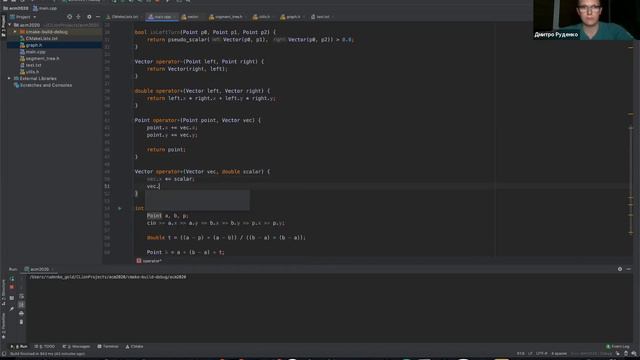Select main.cpp in project tree
Viewport: 640px width, 360px height.
[36, 52]
